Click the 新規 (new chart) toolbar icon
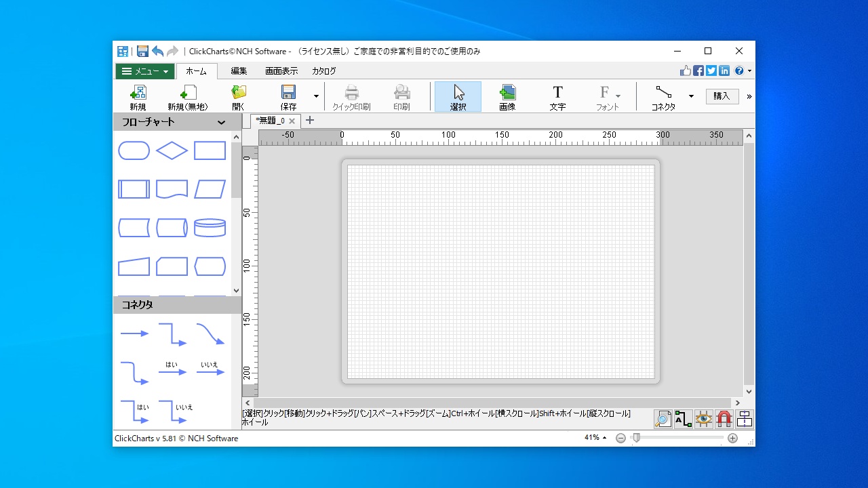Image resolution: width=868 pixels, height=488 pixels. 138,97
